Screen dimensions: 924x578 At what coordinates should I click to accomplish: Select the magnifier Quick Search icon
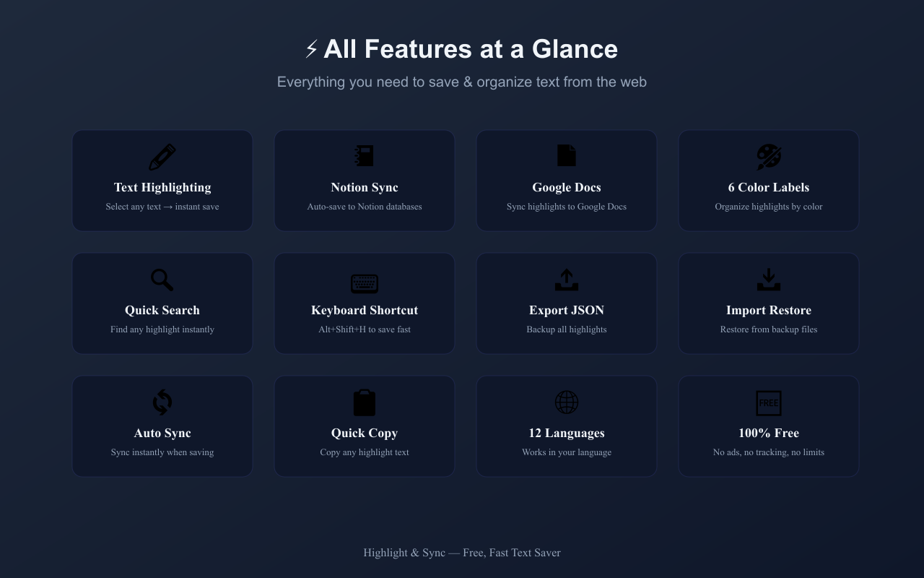click(x=162, y=280)
